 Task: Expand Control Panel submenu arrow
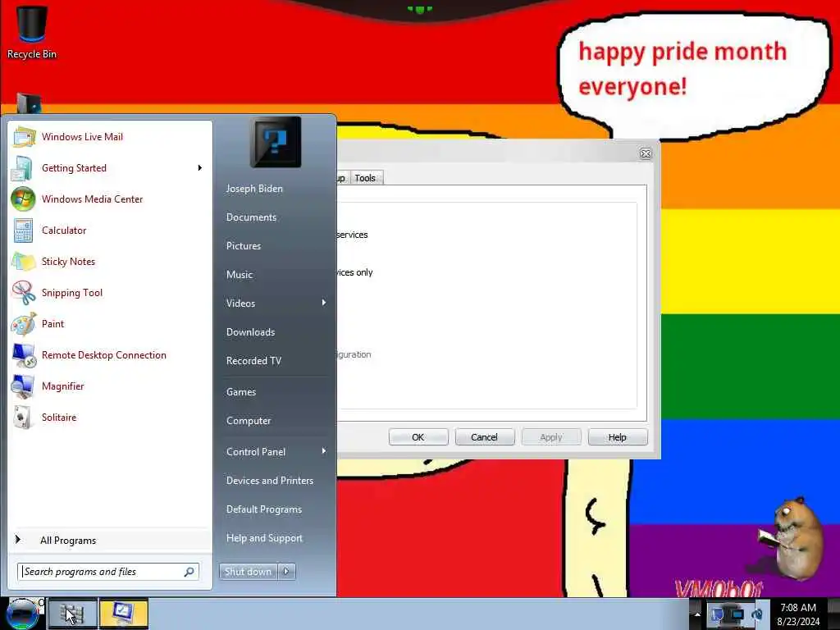323,451
